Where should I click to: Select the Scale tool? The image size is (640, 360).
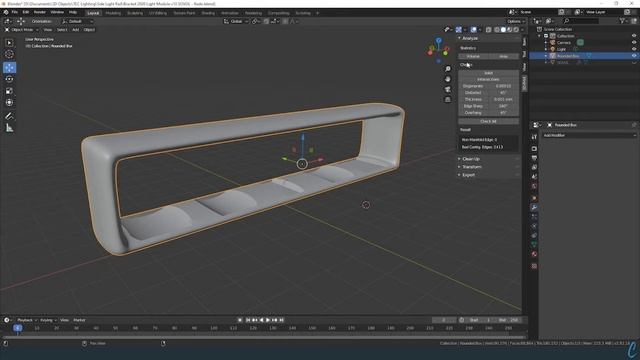(x=9, y=91)
